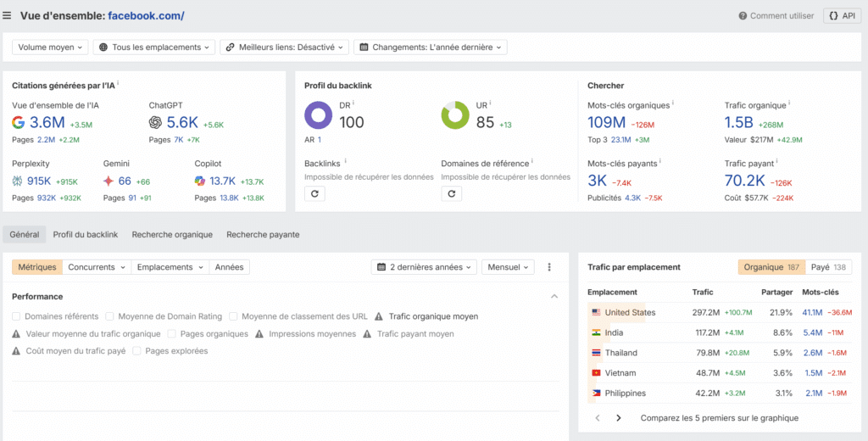Click the DR purple donut chart
The width and height of the screenshot is (868, 441).
tap(319, 115)
